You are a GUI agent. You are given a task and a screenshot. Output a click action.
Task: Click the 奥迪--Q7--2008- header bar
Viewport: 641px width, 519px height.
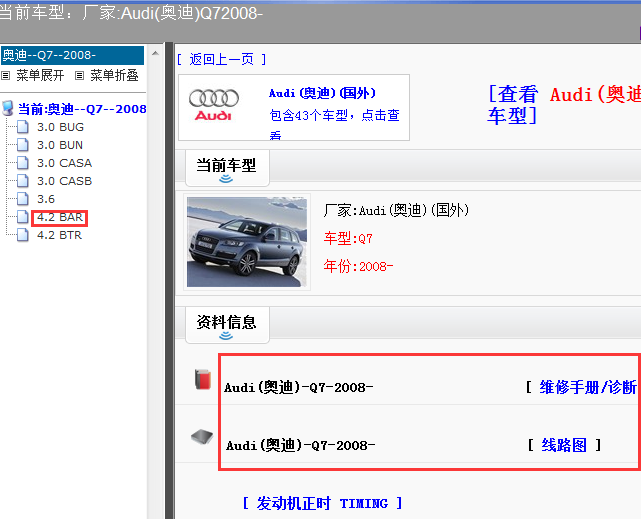click(72, 55)
